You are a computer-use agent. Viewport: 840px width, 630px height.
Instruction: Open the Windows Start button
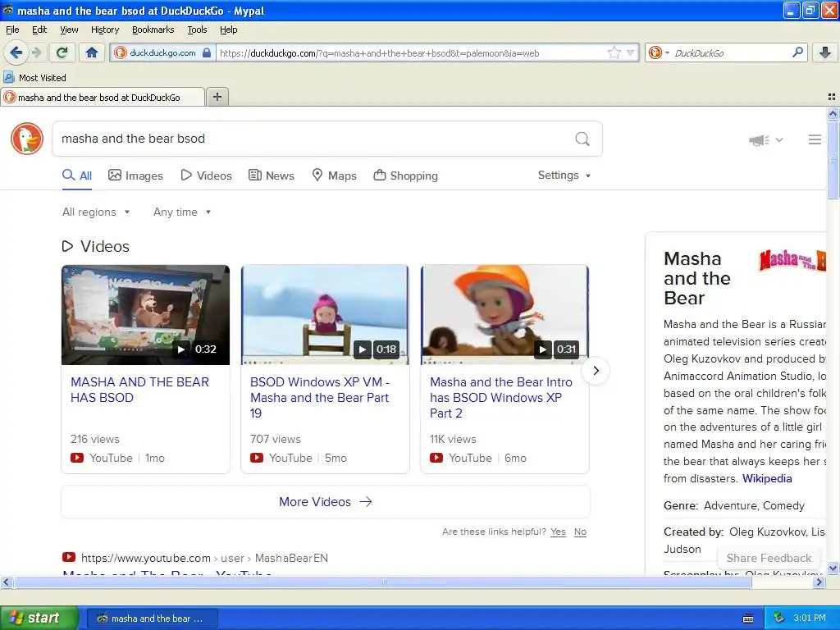pos(39,619)
